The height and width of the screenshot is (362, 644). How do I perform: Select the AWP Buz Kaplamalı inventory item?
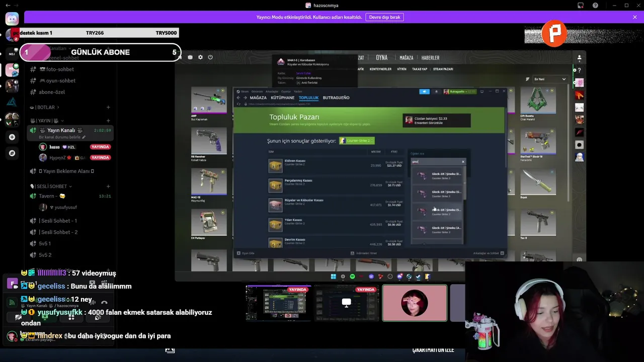coord(208,104)
